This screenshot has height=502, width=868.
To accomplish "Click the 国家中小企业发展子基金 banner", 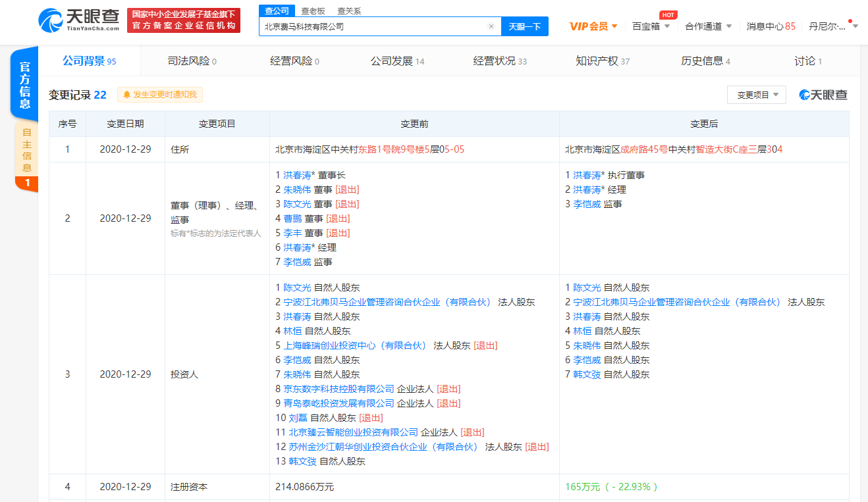I will tap(184, 20).
